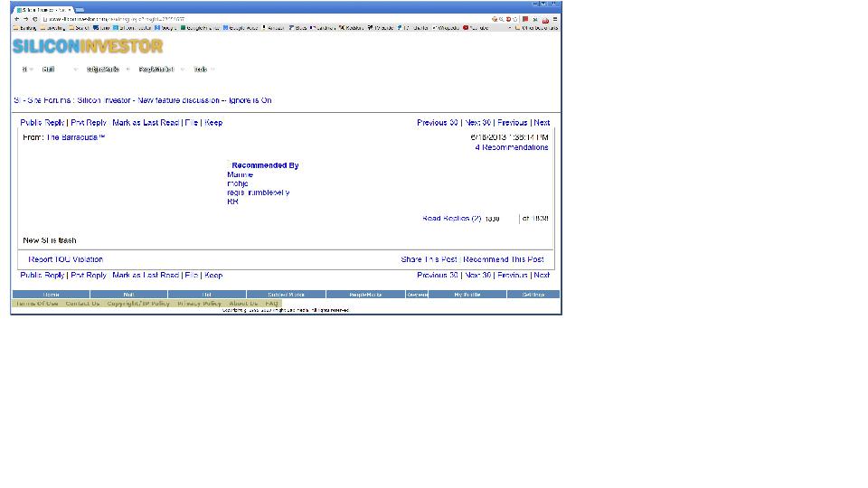Select the Silicon Investor browser tab
This screenshot has height=488, width=868.
(44, 10)
